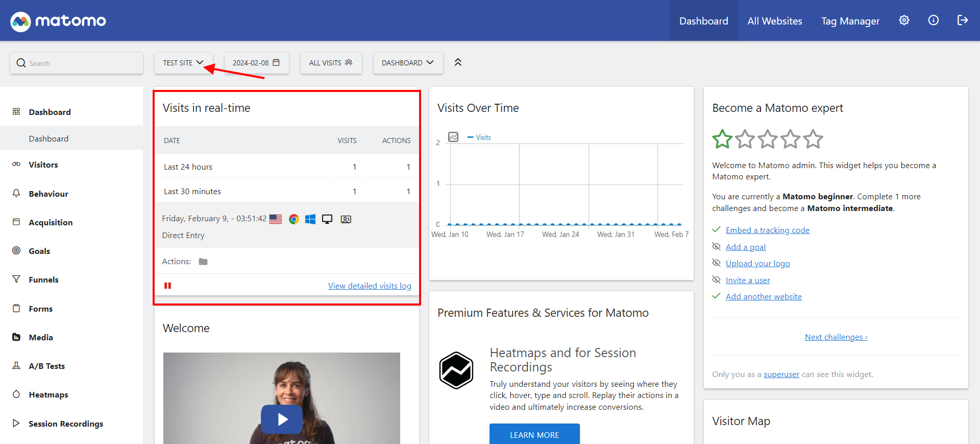Click the Actions folder icon

coord(203,262)
